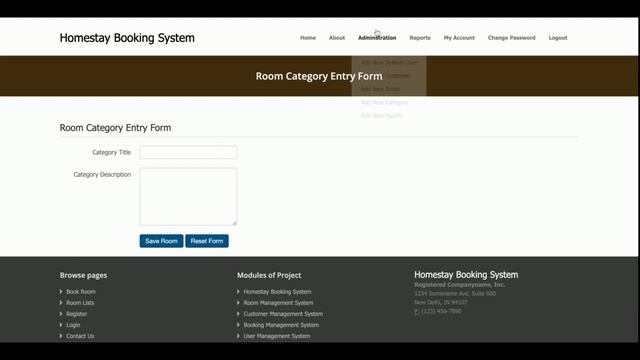Click chevron icon beside User Management System
Image resolution: width=640 pixels, height=360 pixels.
pyautogui.click(x=238, y=336)
